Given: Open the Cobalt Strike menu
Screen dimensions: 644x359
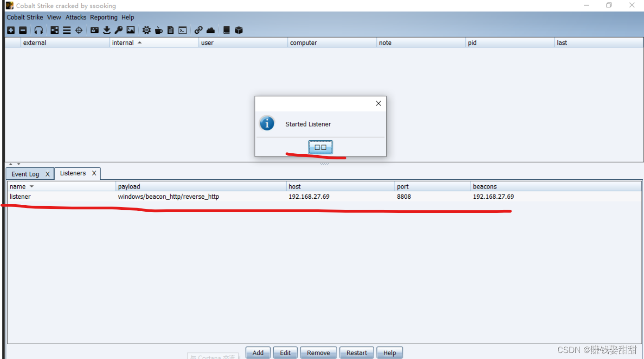Looking at the screenshot, I should pyautogui.click(x=25, y=17).
